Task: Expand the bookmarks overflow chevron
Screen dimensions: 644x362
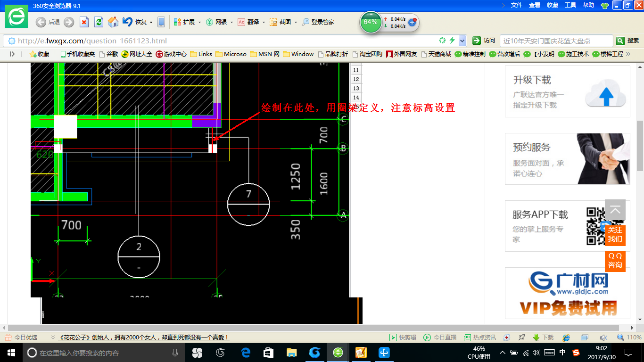Action: coord(628,54)
